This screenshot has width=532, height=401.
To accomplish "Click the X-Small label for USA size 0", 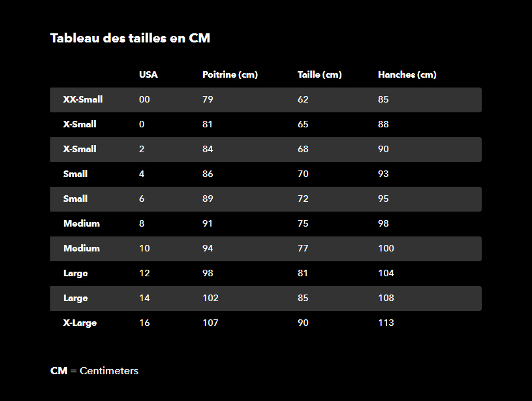I will click(x=80, y=124).
